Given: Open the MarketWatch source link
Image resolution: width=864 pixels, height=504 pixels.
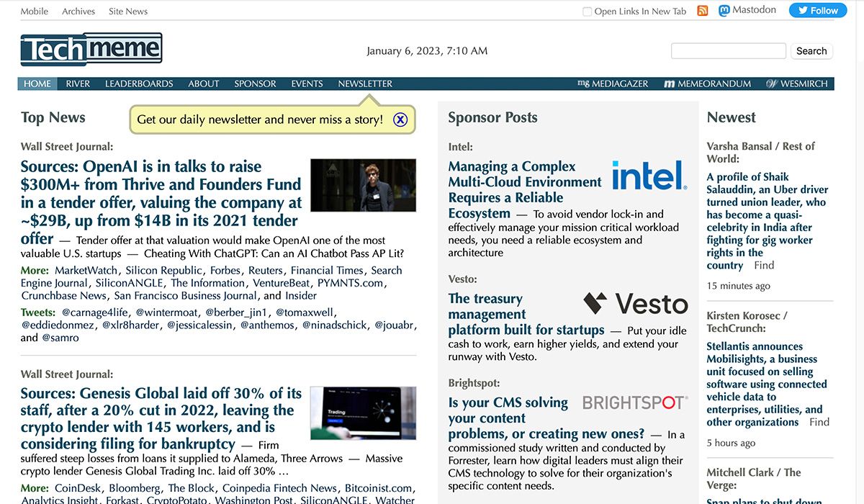Looking at the screenshot, I should [x=86, y=271].
